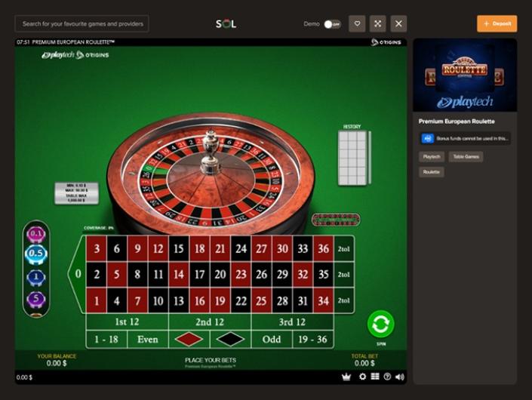The image size is (532, 400).
Task: Bet on the 1st 12 dozen
Action: point(128,322)
